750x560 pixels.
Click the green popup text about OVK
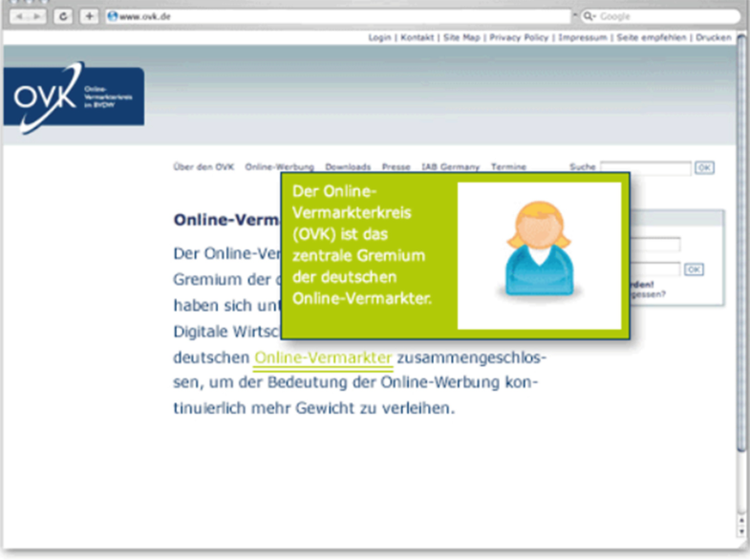(x=361, y=245)
